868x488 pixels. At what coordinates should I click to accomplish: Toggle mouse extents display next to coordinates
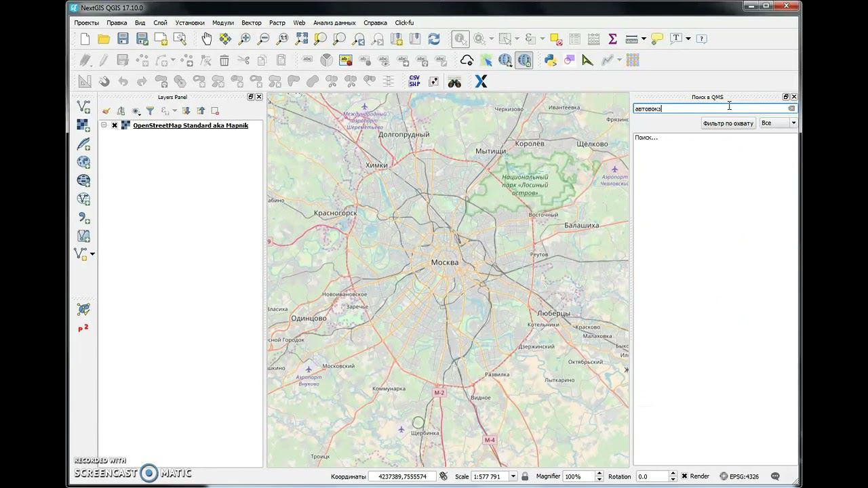coord(443,476)
